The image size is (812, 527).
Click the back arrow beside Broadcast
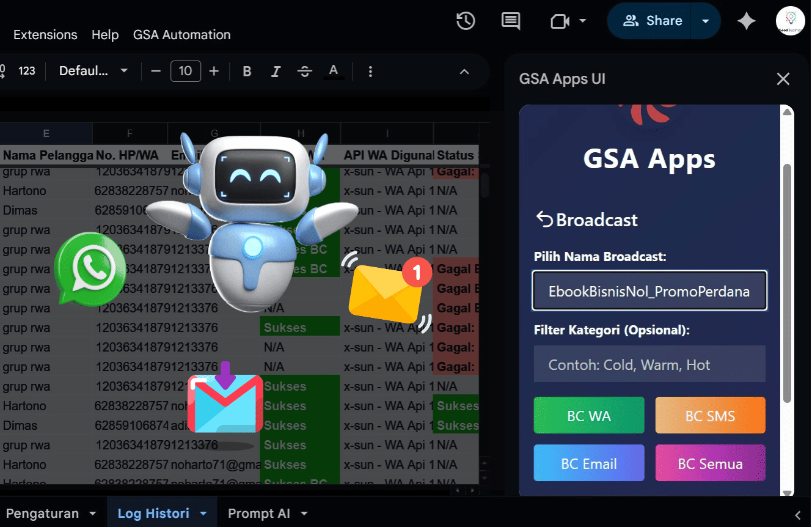544,219
